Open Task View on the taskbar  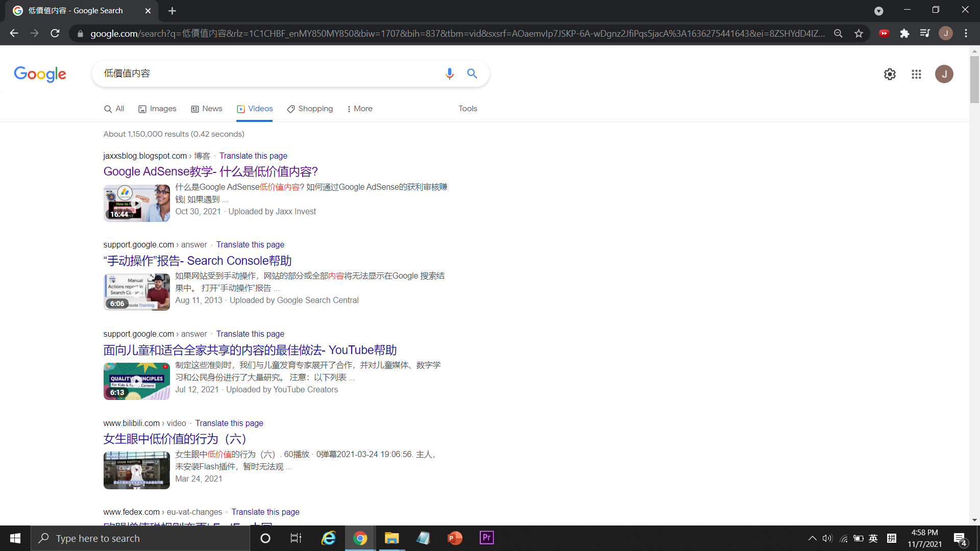296,538
